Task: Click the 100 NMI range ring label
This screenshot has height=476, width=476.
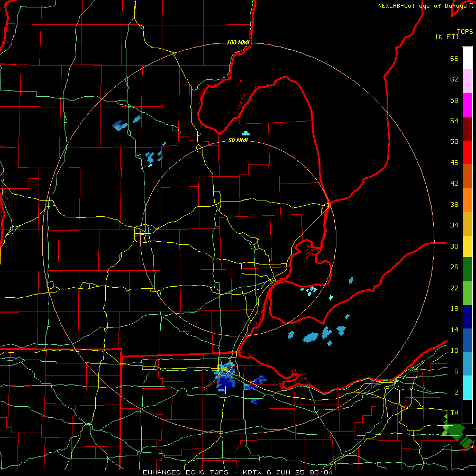Action: 238,42
